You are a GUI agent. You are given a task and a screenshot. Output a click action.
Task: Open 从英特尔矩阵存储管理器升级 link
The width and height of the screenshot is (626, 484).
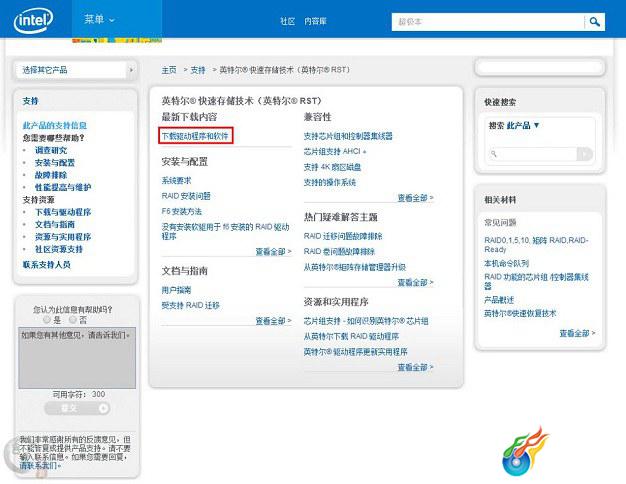(355, 267)
